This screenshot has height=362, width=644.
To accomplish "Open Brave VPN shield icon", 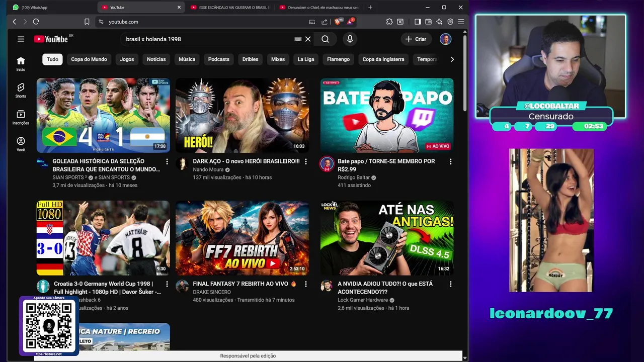I will coord(450,22).
